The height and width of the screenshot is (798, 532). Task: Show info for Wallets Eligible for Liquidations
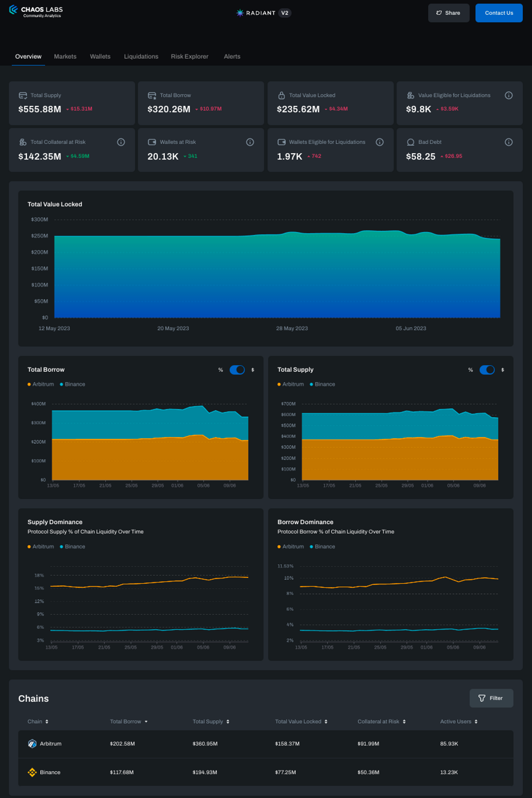(379, 142)
